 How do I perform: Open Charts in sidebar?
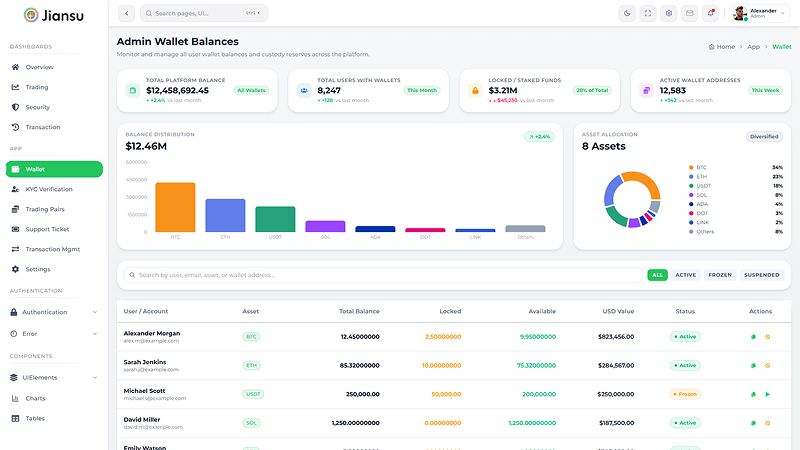pos(54,398)
